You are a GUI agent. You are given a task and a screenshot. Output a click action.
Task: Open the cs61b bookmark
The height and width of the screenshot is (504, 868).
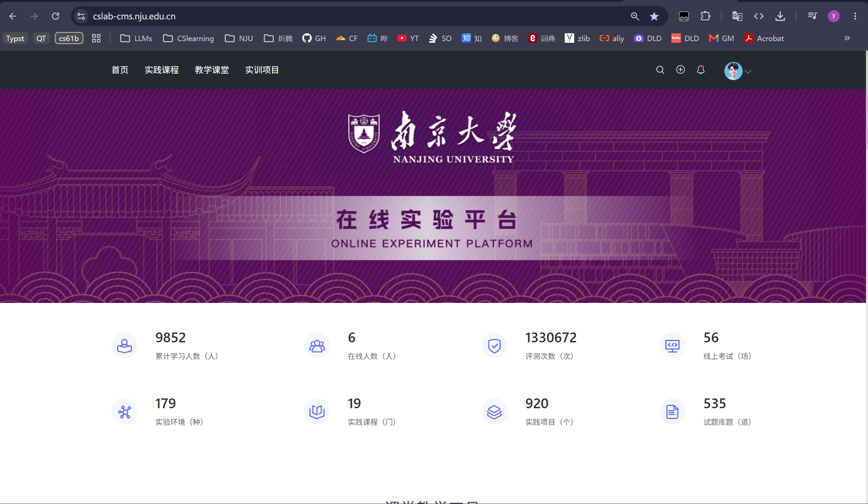(69, 38)
